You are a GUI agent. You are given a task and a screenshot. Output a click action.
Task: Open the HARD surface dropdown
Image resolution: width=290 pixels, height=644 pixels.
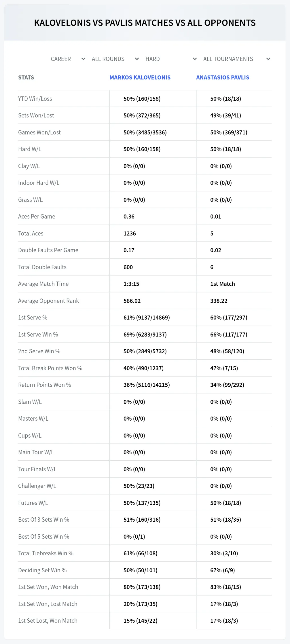(x=171, y=59)
